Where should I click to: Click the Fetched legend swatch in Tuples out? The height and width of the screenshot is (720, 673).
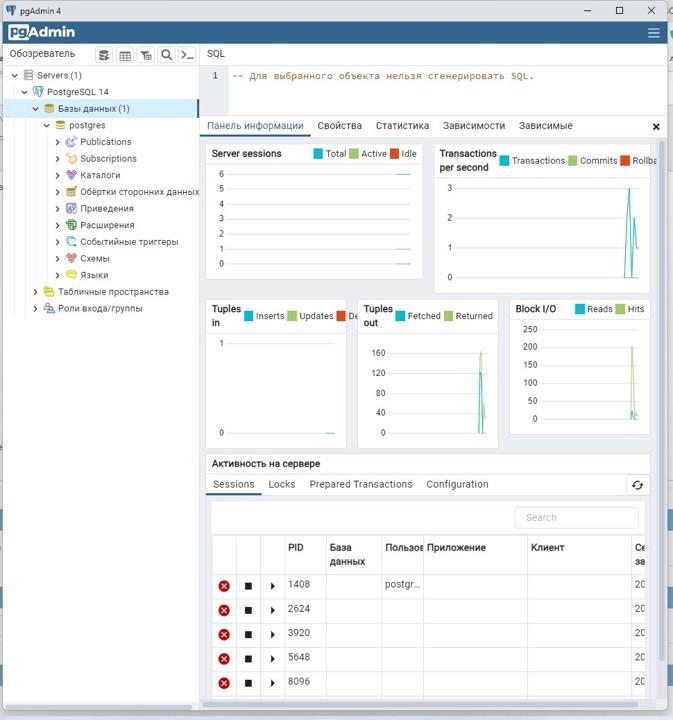pyautogui.click(x=400, y=316)
